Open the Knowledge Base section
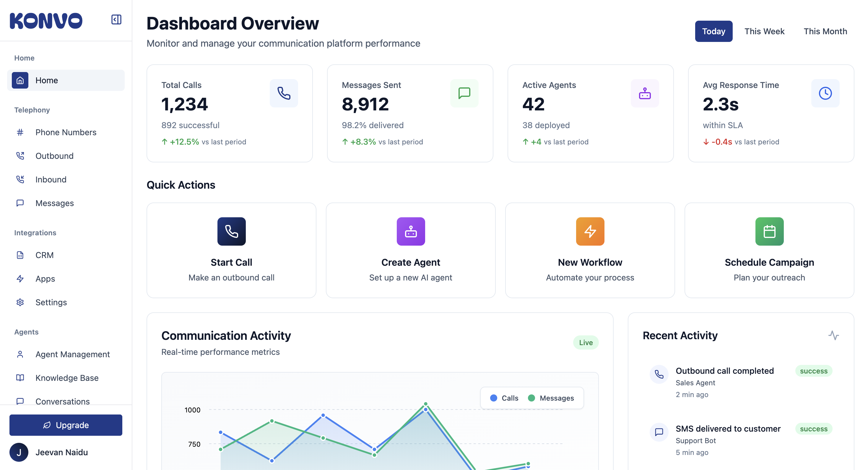Screen dimensions: 868x470 [x=67, y=378]
